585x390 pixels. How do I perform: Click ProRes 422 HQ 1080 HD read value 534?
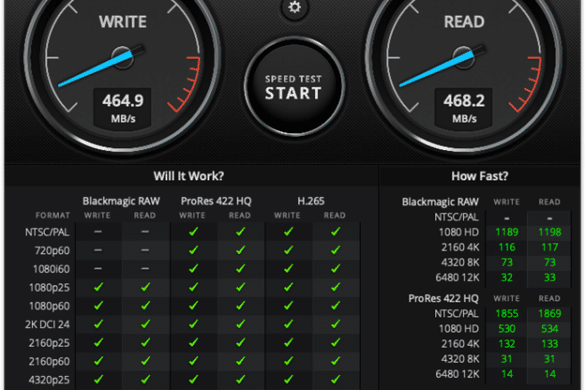click(x=550, y=328)
